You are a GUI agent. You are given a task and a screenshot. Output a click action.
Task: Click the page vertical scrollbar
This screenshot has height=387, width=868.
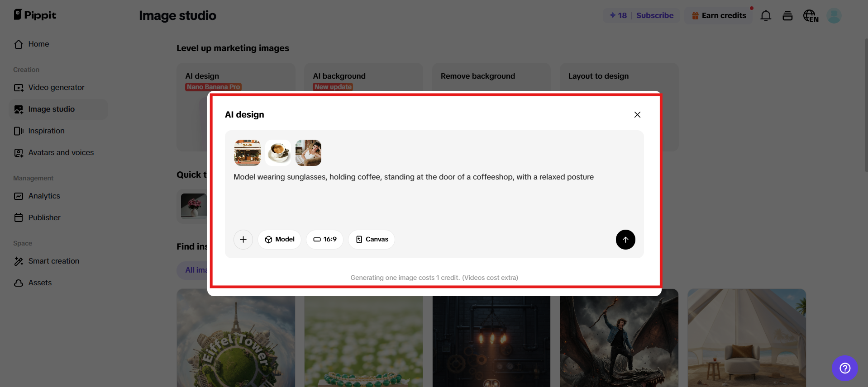tap(866, 105)
